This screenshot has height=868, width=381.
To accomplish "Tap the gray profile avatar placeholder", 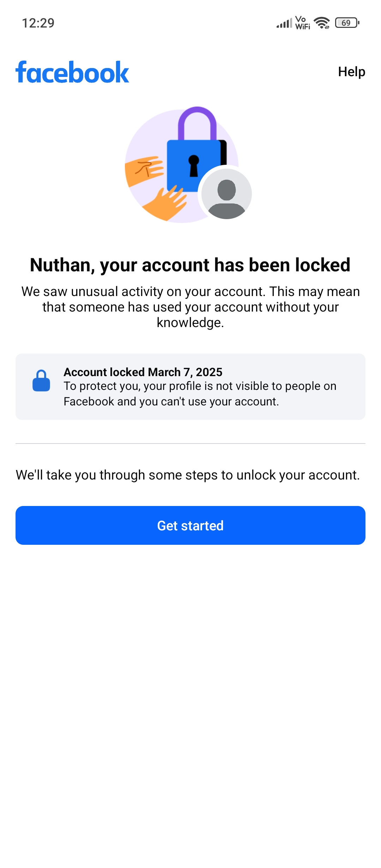I will 226,194.
